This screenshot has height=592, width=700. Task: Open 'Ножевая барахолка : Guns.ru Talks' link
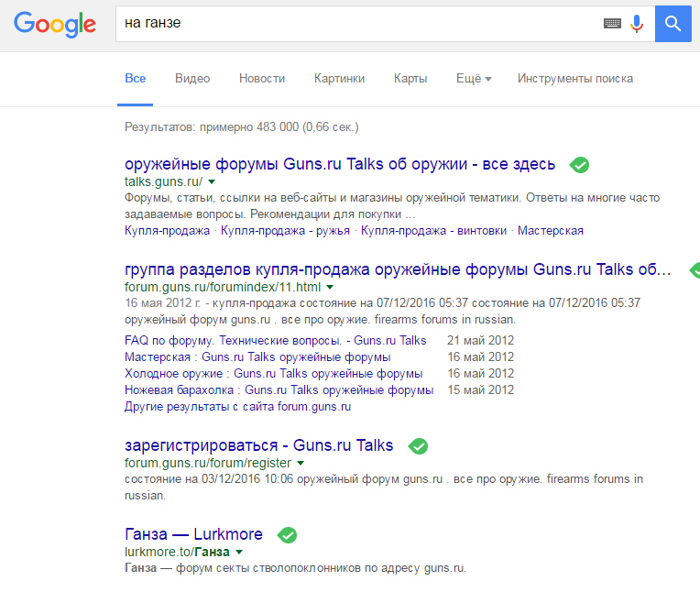(279, 390)
